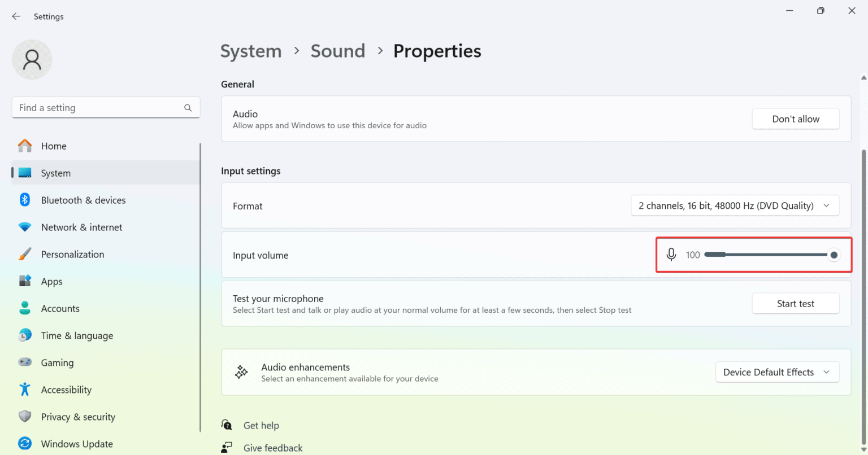The height and width of the screenshot is (455, 868).
Task: Select the Accessibility icon
Action: pyautogui.click(x=25, y=389)
